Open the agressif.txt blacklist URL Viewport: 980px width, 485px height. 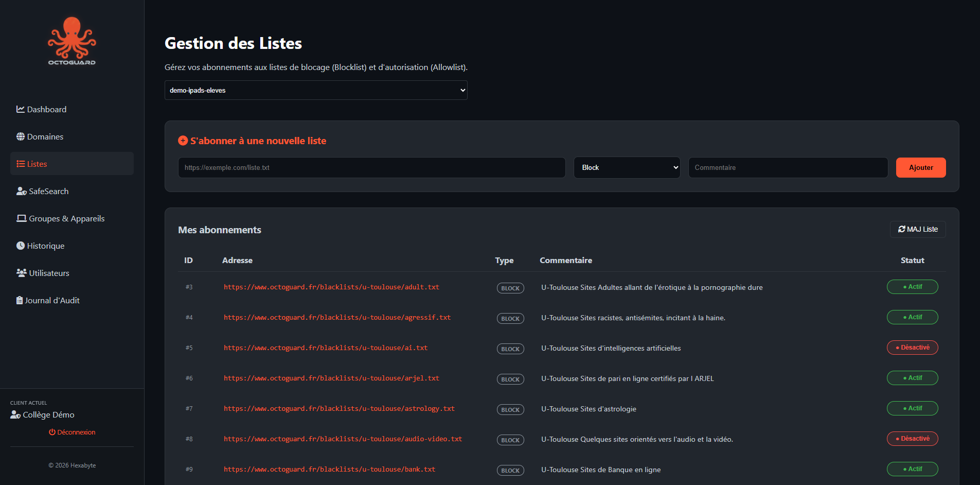click(337, 318)
